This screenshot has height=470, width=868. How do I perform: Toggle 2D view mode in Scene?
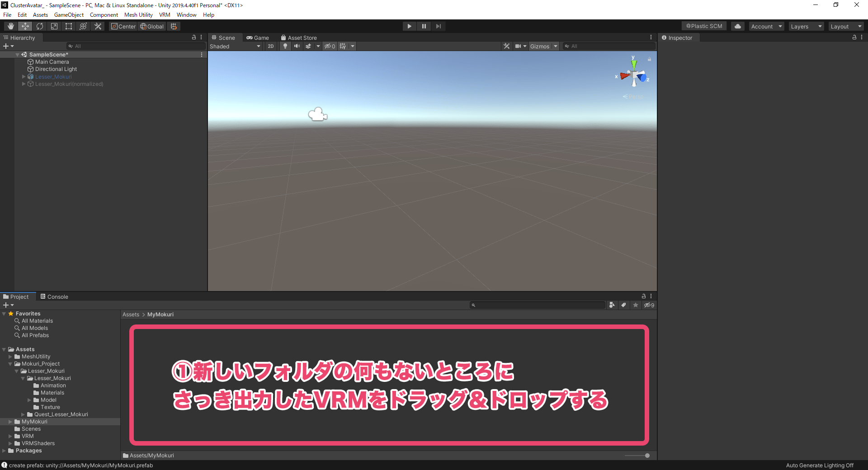(270, 46)
